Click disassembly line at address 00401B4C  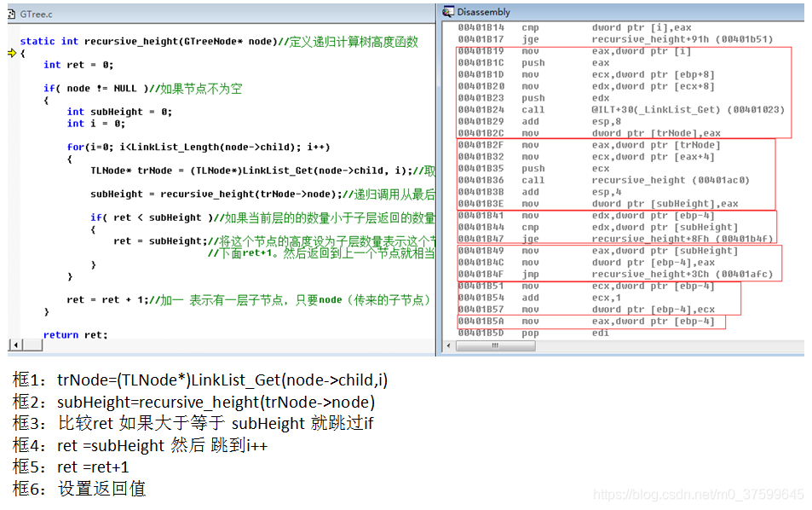(x=586, y=263)
